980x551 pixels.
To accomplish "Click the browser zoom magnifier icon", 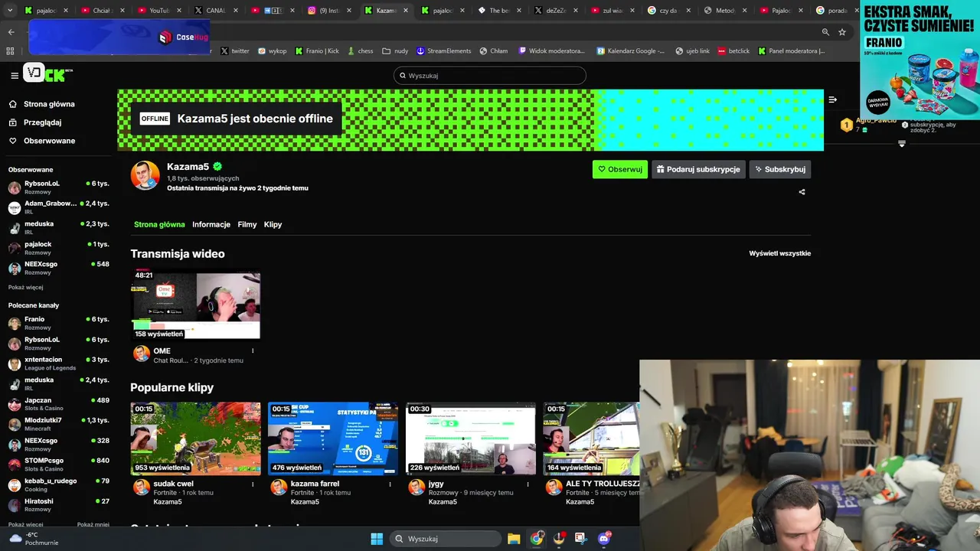I will coord(825,32).
